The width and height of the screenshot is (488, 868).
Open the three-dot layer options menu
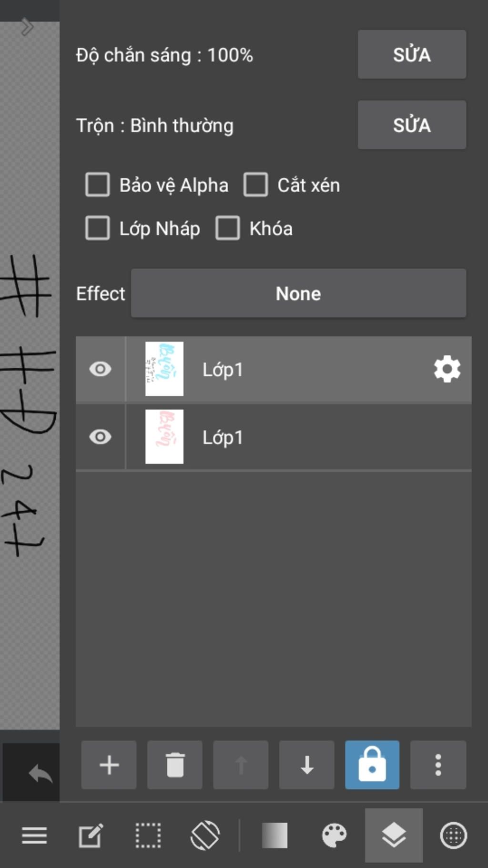click(x=438, y=765)
